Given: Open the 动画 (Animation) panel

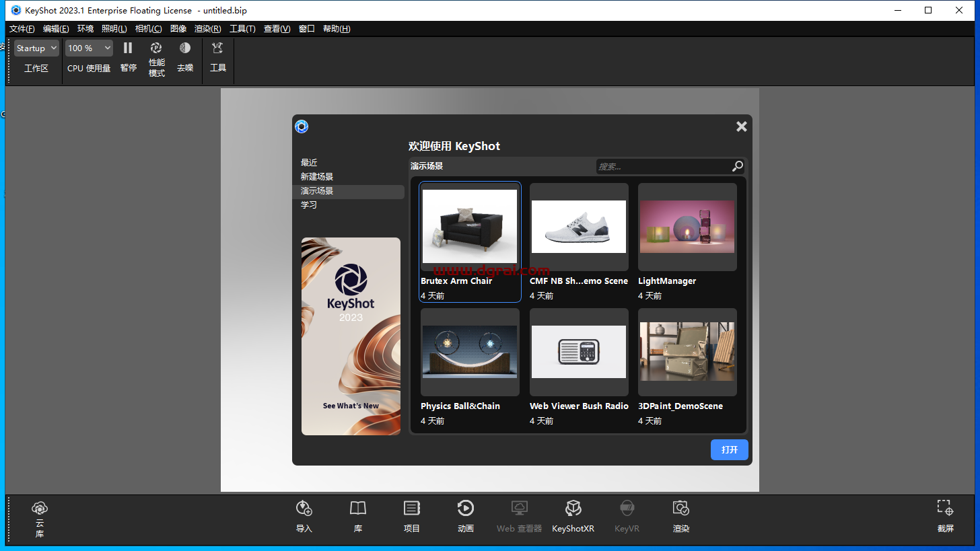Looking at the screenshot, I should (465, 517).
